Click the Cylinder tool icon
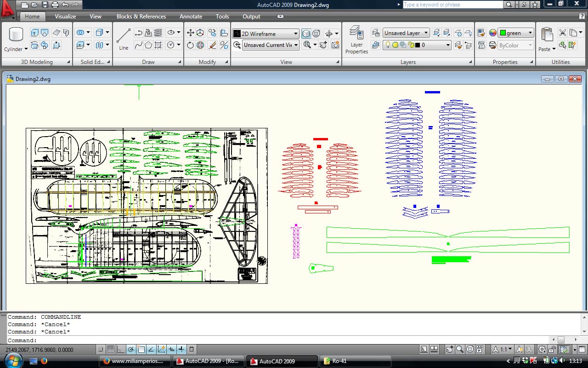588x368 pixels. (16, 35)
